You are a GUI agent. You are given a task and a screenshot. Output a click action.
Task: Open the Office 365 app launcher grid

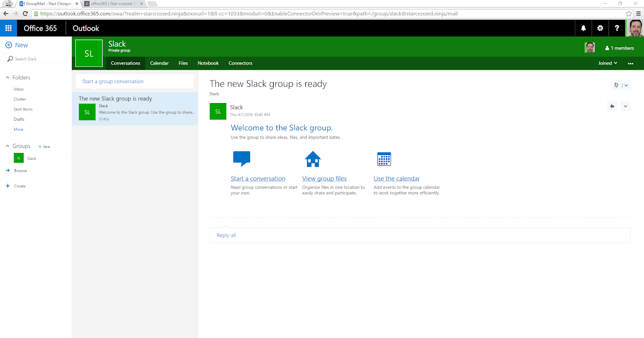click(x=9, y=28)
